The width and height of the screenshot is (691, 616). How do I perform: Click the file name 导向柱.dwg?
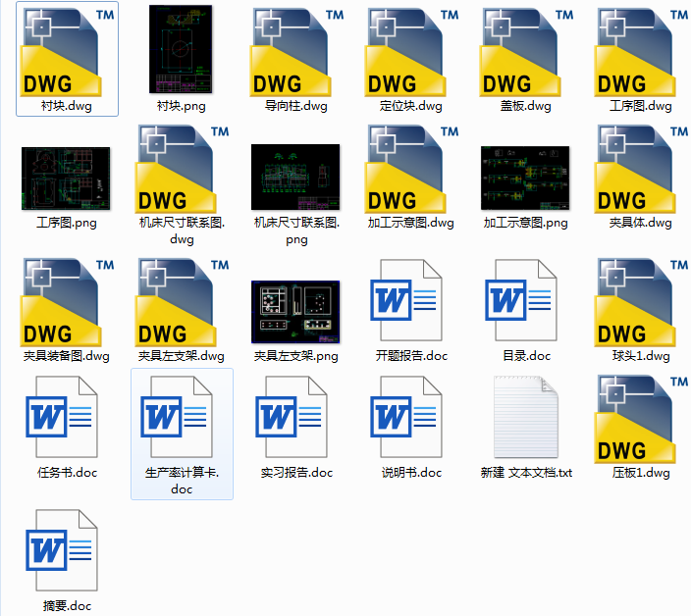click(x=296, y=106)
